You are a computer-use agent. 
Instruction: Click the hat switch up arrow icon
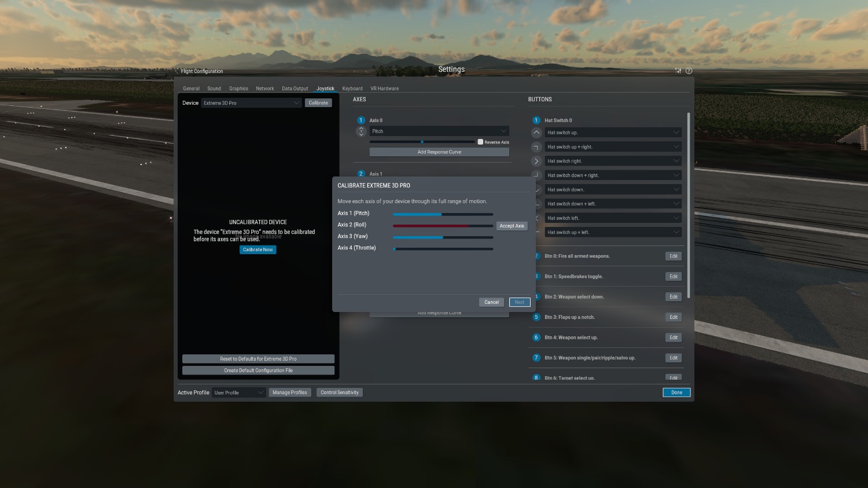pos(536,133)
